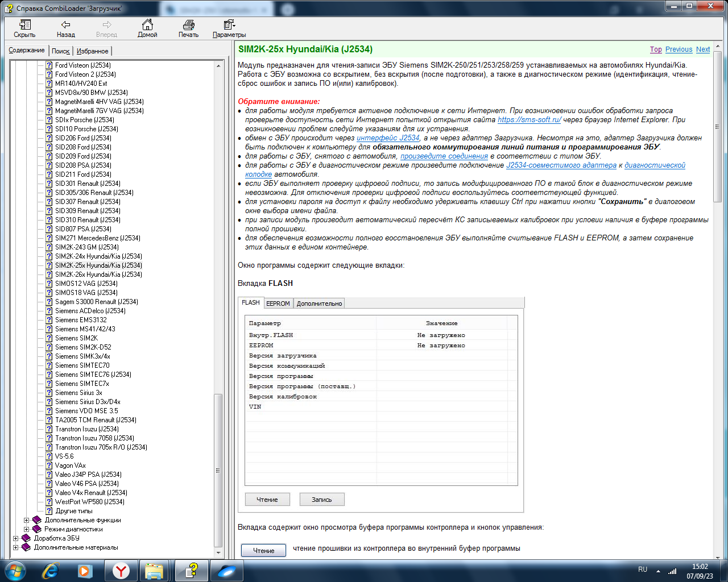Switch to the Избранное tab
Viewport: 728px width, 582px height.
92,51
